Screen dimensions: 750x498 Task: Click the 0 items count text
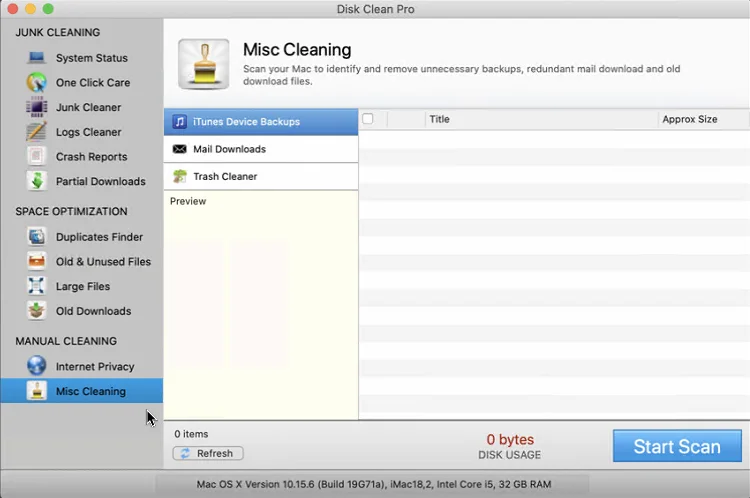[x=191, y=434]
